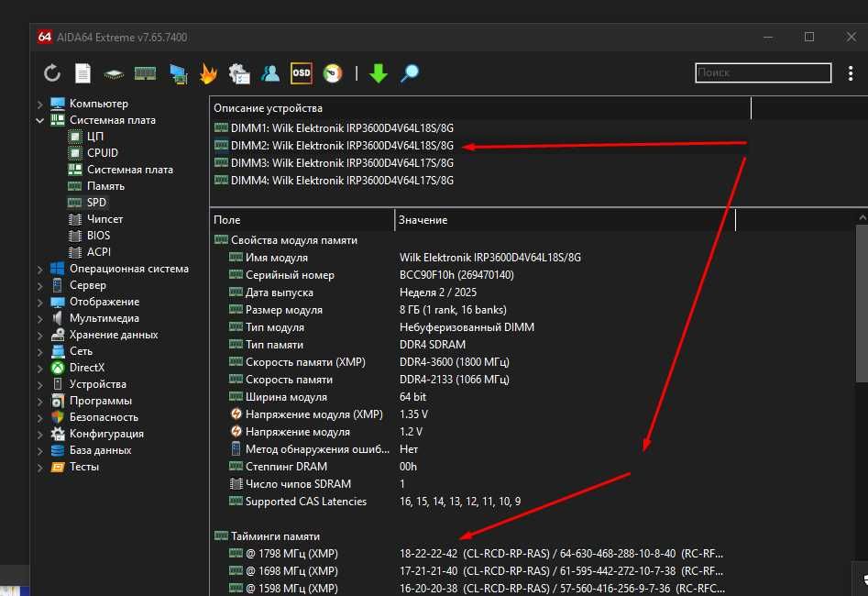Image resolution: width=868 pixels, height=596 pixels.
Task: Select Тесты in the tree
Action: click(x=84, y=467)
